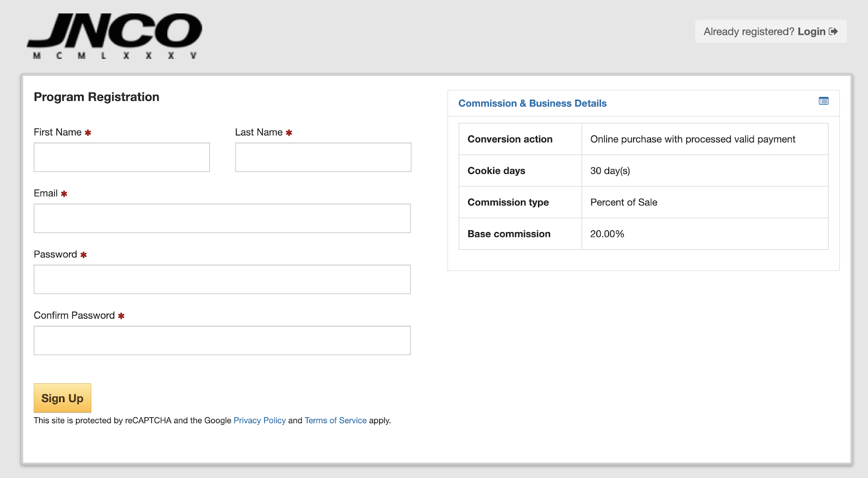
Task: Click the Email field label
Action: point(46,193)
